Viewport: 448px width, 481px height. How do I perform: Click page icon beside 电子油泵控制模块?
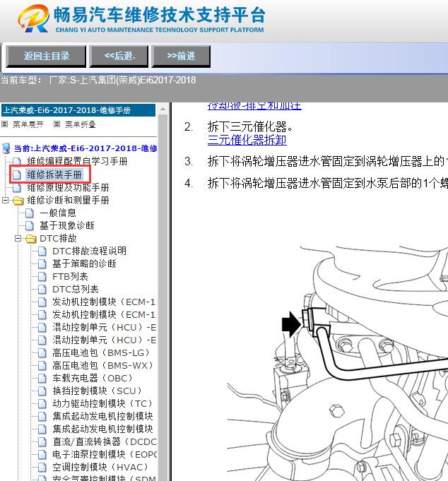coord(42,455)
